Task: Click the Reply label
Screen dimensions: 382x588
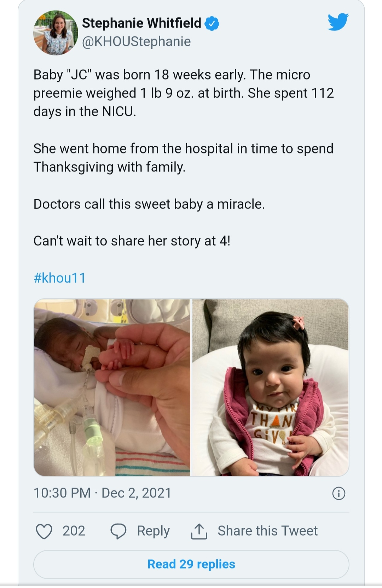Action: pyautogui.click(x=153, y=531)
